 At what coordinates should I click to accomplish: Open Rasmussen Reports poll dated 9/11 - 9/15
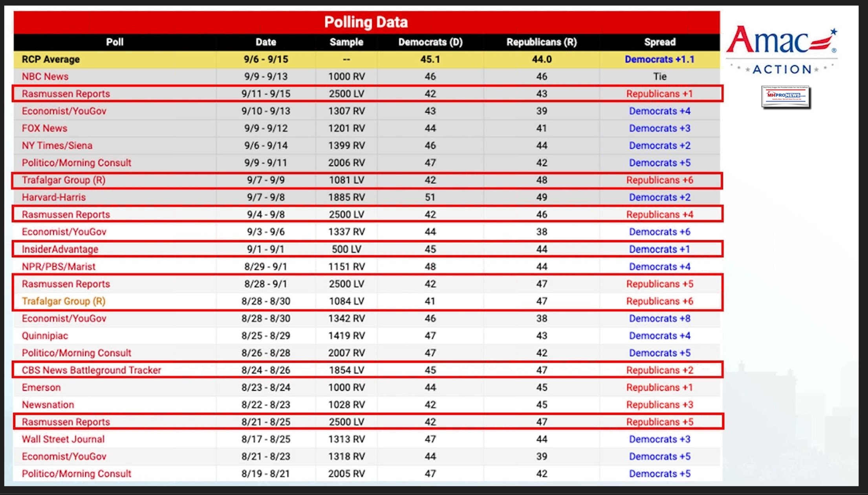tap(66, 94)
